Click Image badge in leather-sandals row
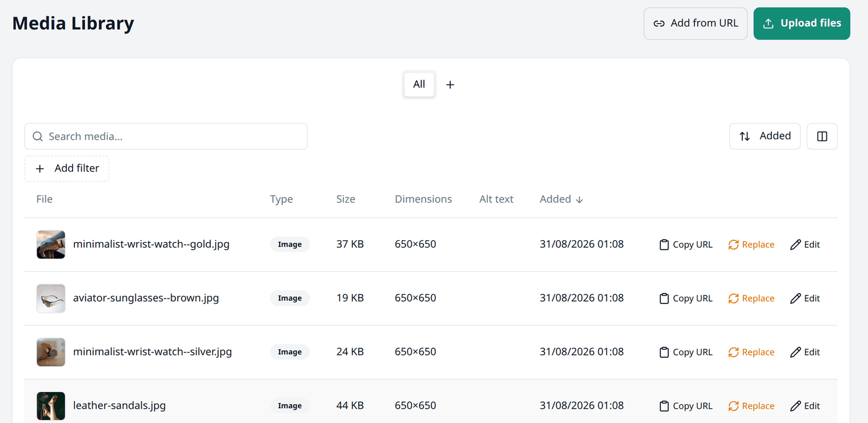The image size is (868, 423). pyautogui.click(x=290, y=406)
